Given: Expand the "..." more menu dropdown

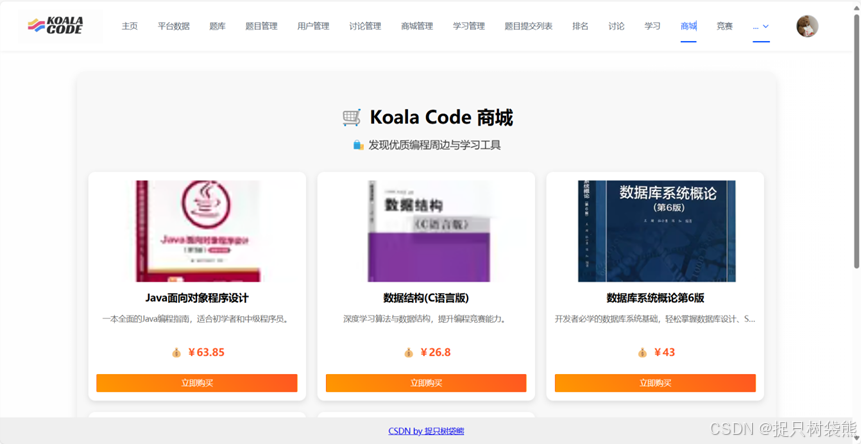Looking at the screenshot, I should pyautogui.click(x=761, y=26).
